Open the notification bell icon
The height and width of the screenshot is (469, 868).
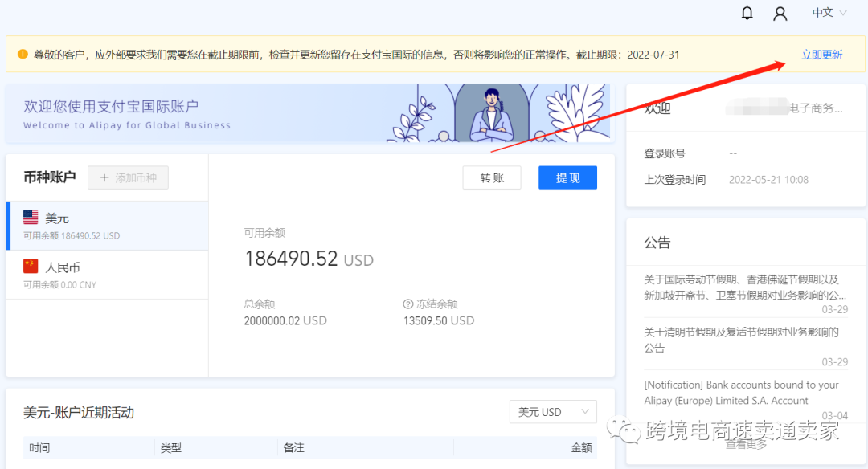pos(747,13)
